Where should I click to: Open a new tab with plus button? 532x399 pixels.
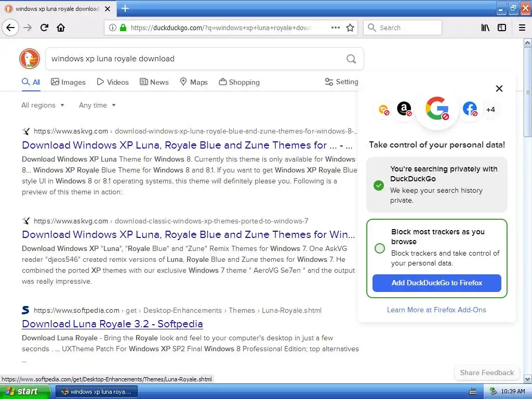(125, 8)
